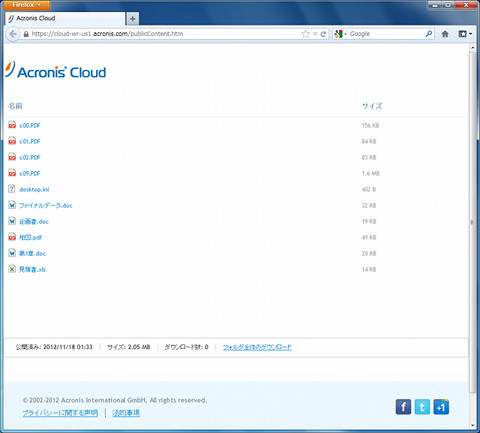Share on Facebook icon
The image size is (480, 433).
pos(403,407)
